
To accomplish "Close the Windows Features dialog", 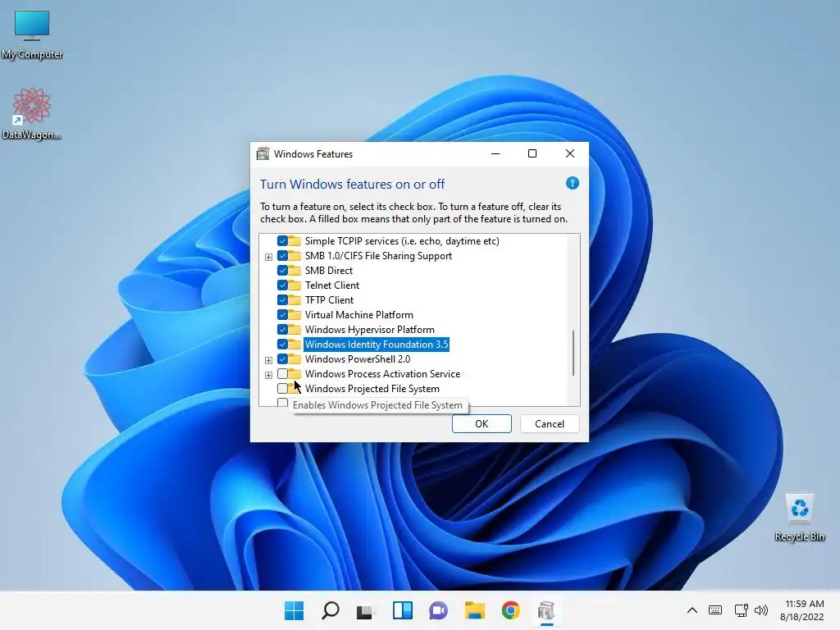I will 570,153.
